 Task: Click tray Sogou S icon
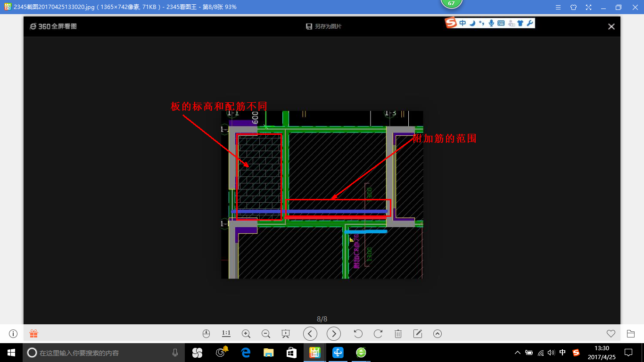click(x=576, y=352)
